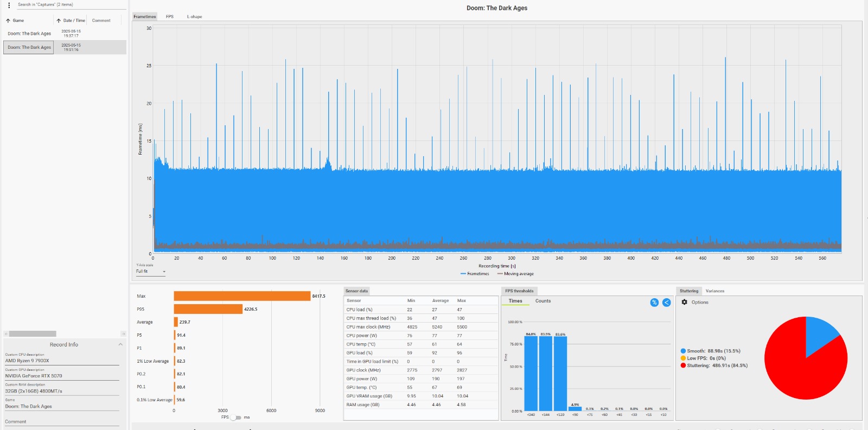
Task: Click the Custom CPU description field
Action: [x=62, y=361]
